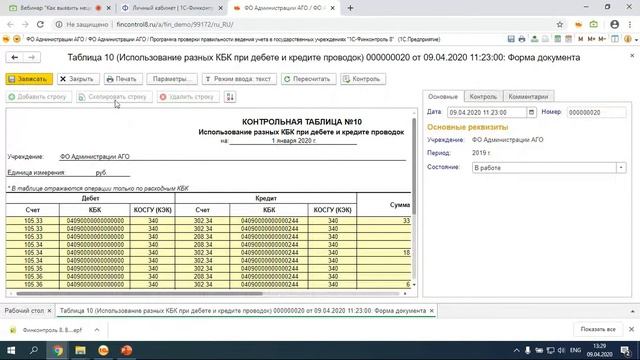Toggle Режим ввода: текст button
Screen dimensions: 640x360
239,79
